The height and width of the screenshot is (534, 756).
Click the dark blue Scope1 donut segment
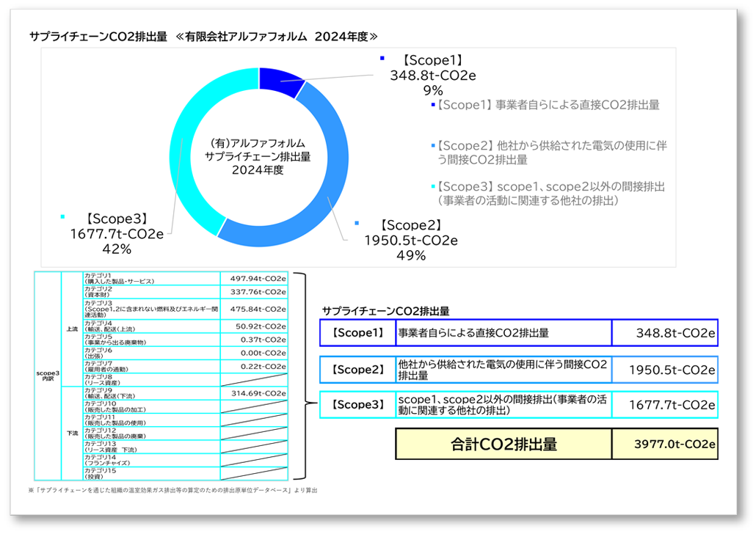pos(280,81)
